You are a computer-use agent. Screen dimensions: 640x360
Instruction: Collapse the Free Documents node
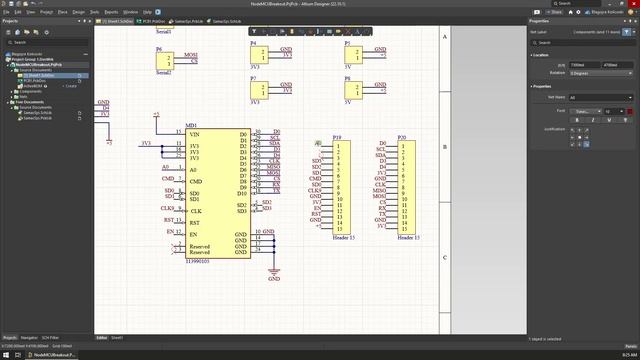click(x=8, y=102)
